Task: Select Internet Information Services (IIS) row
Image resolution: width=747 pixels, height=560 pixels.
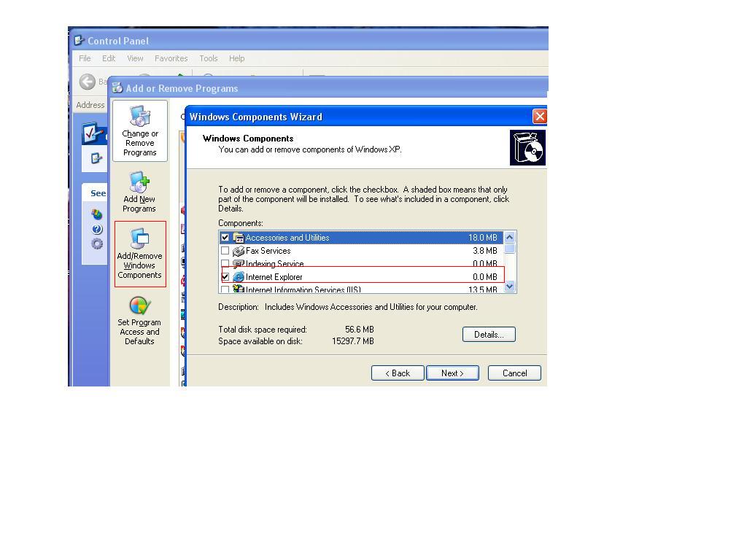Action: click(362, 289)
